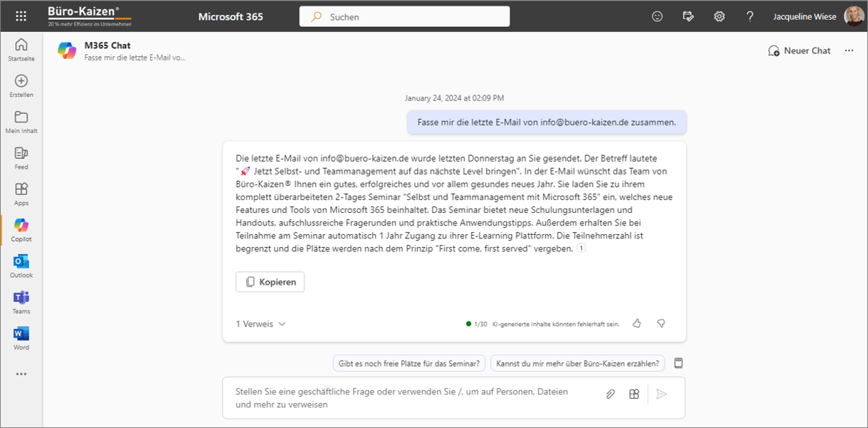This screenshot has width=868, height=428.
Task: Click the Kopieren button
Action: (x=270, y=282)
